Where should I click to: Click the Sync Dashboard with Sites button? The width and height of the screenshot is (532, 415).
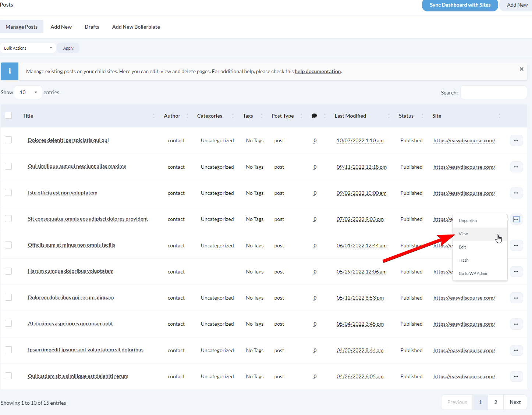tap(460, 5)
